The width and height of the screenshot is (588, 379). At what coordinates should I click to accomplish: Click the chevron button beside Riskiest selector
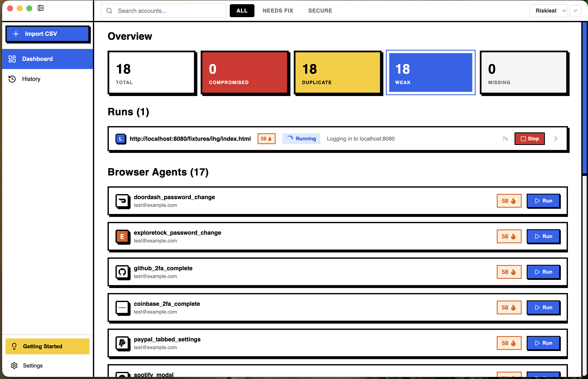coord(575,11)
